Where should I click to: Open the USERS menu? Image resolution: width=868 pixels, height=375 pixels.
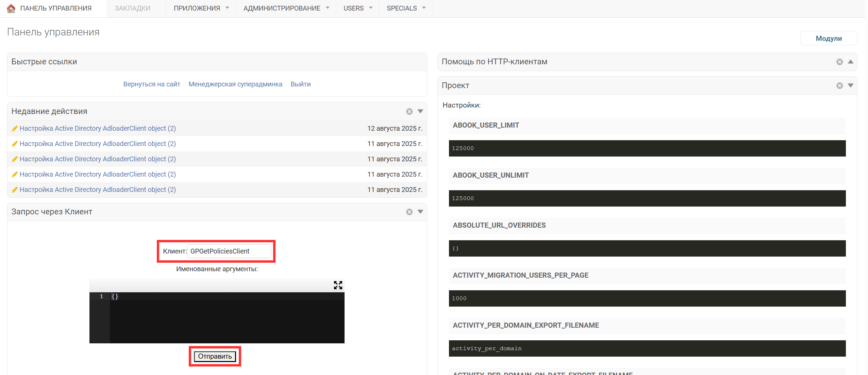(x=357, y=8)
